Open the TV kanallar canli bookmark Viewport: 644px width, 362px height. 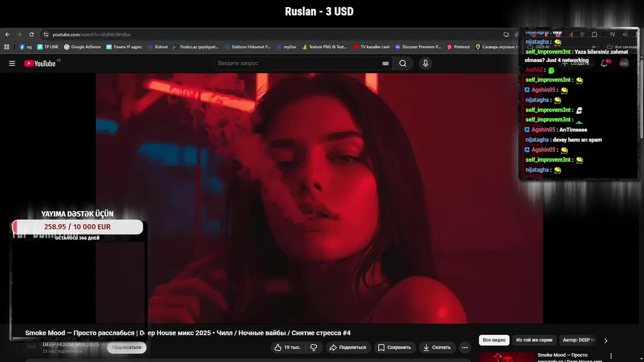coord(372,47)
